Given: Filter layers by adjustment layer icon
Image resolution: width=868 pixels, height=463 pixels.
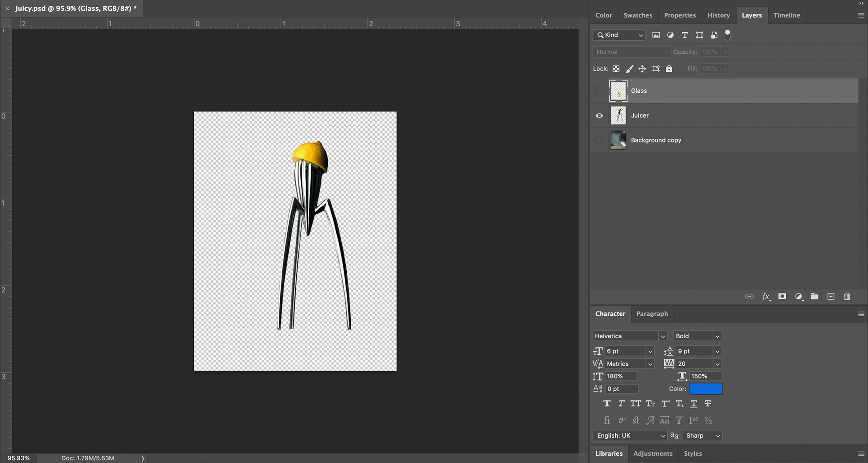Looking at the screenshot, I should [670, 35].
